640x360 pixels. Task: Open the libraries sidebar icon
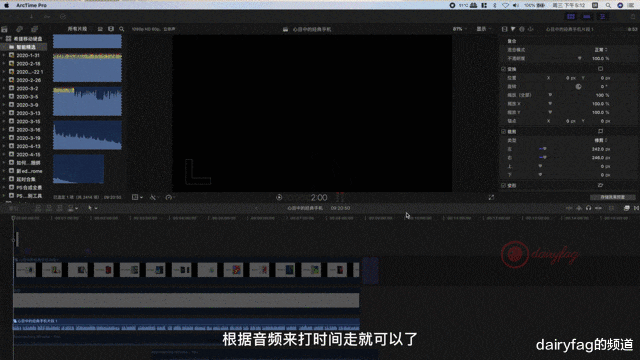pos(4,29)
